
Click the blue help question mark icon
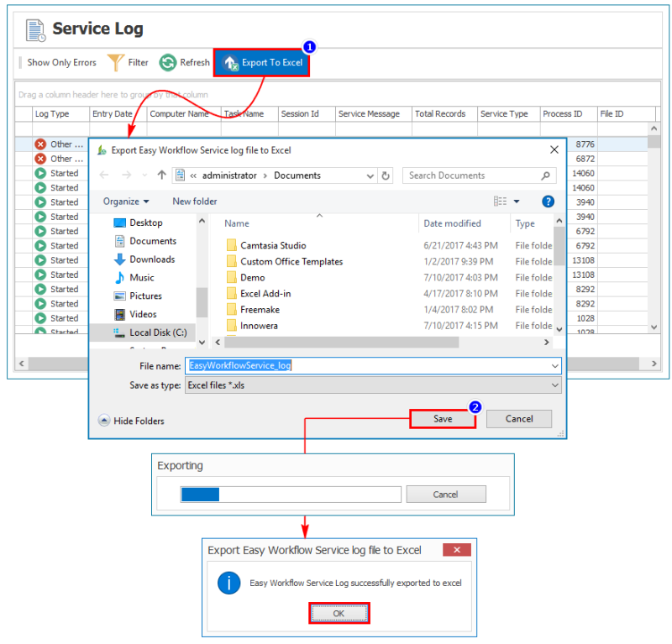tap(548, 202)
